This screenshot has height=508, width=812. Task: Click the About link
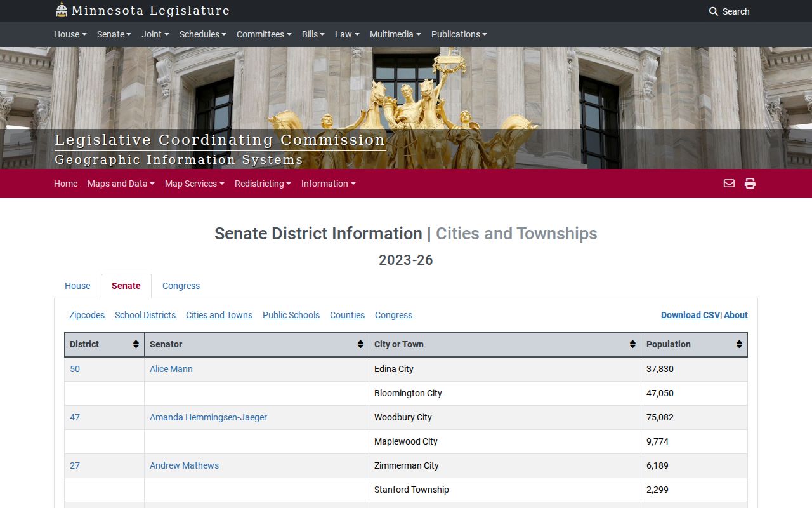coord(736,315)
